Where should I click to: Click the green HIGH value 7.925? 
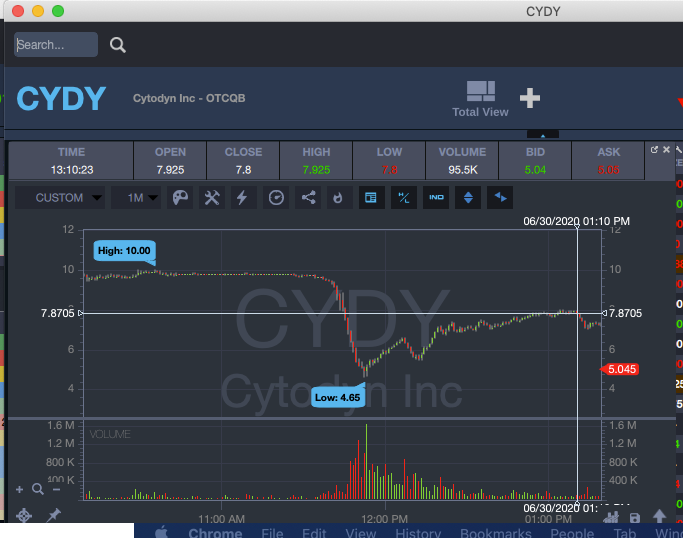[316, 170]
